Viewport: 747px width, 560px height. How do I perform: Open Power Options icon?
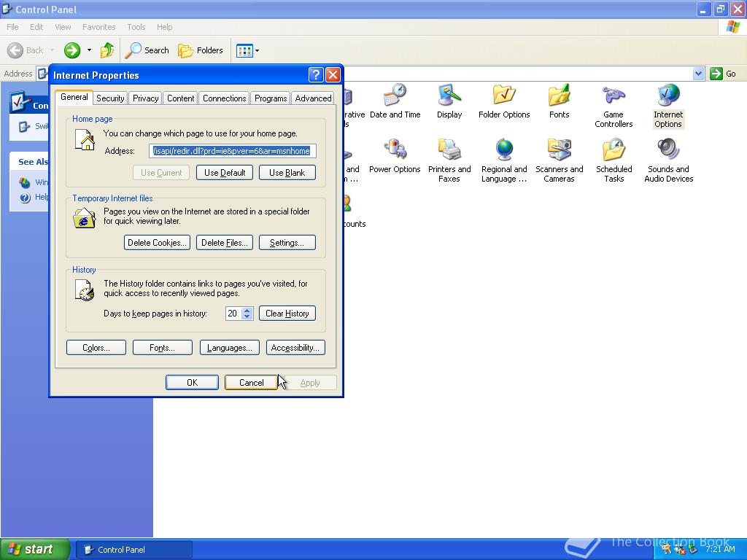(395, 156)
